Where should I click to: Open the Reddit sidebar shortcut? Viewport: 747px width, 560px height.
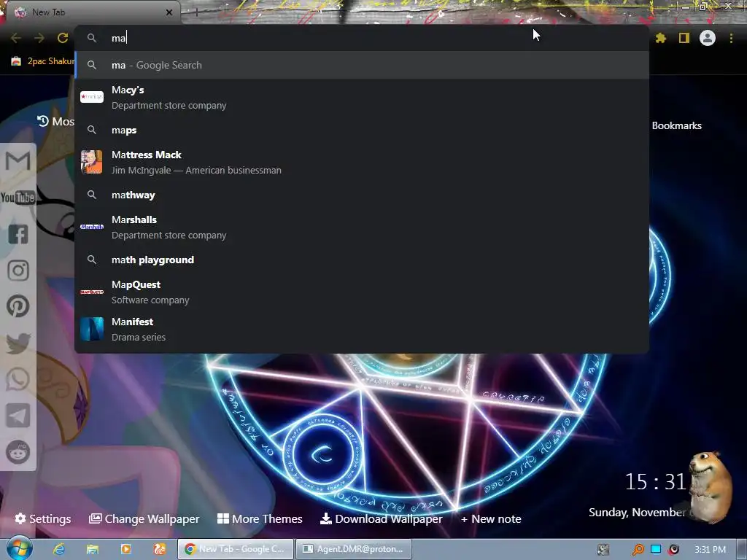[x=18, y=452]
